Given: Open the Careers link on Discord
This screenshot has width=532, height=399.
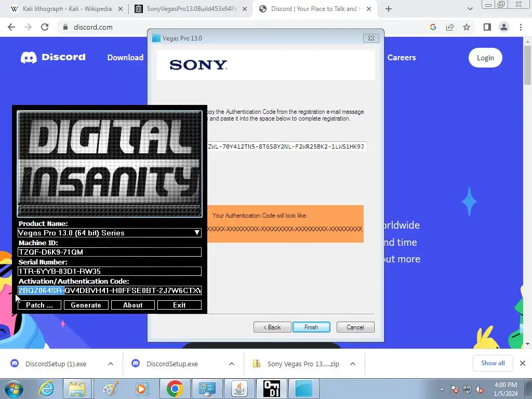Looking at the screenshot, I should click(402, 58).
